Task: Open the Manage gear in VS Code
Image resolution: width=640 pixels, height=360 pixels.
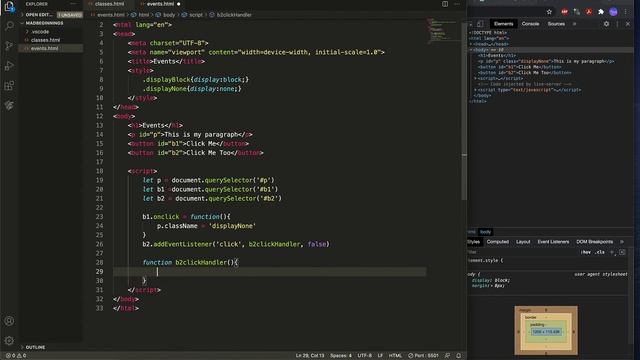Action: click(9, 340)
